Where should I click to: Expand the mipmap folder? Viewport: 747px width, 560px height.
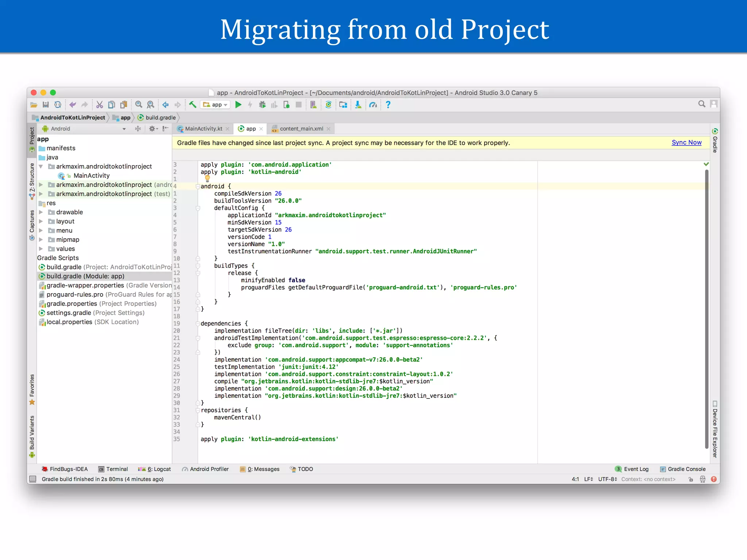click(41, 240)
